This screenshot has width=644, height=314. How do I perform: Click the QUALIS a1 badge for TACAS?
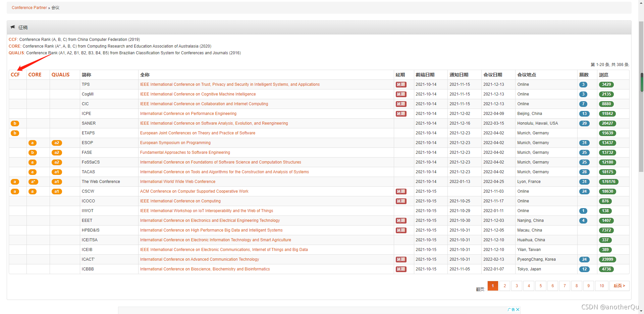coord(57,172)
